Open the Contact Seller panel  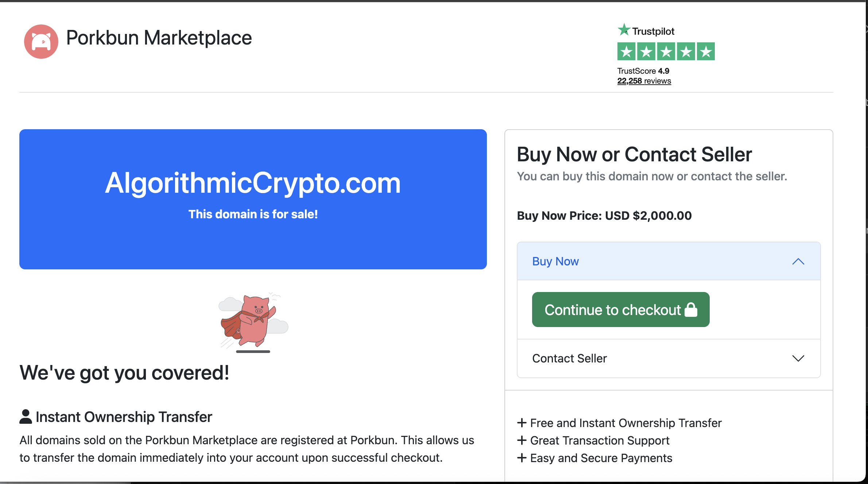pyautogui.click(x=570, y=358)
